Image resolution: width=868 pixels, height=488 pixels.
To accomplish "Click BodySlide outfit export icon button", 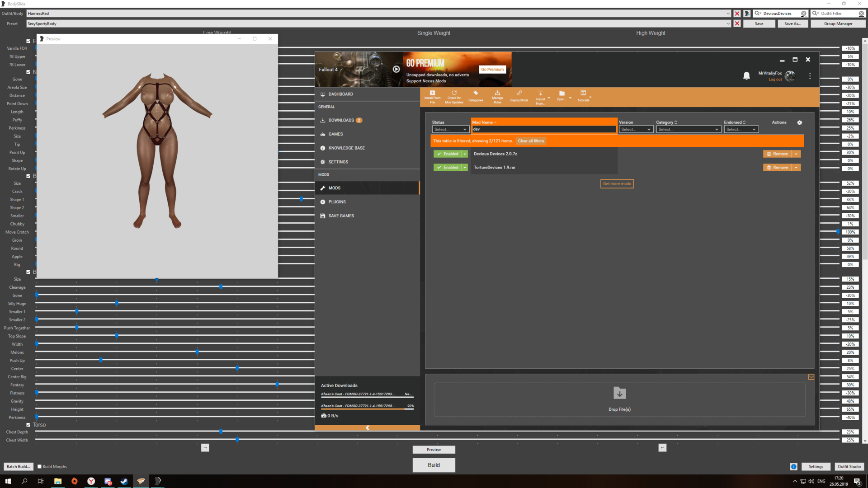I will click(x=747, y=14).
